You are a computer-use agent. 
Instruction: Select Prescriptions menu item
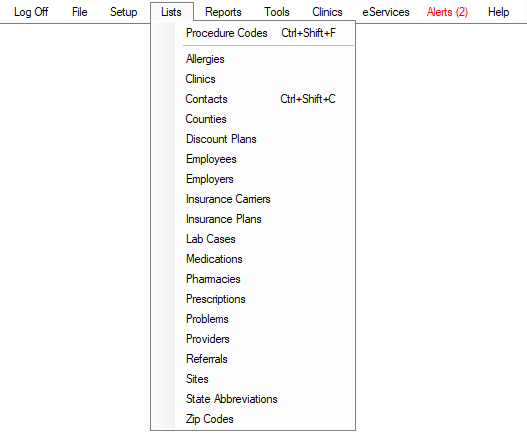253,299
